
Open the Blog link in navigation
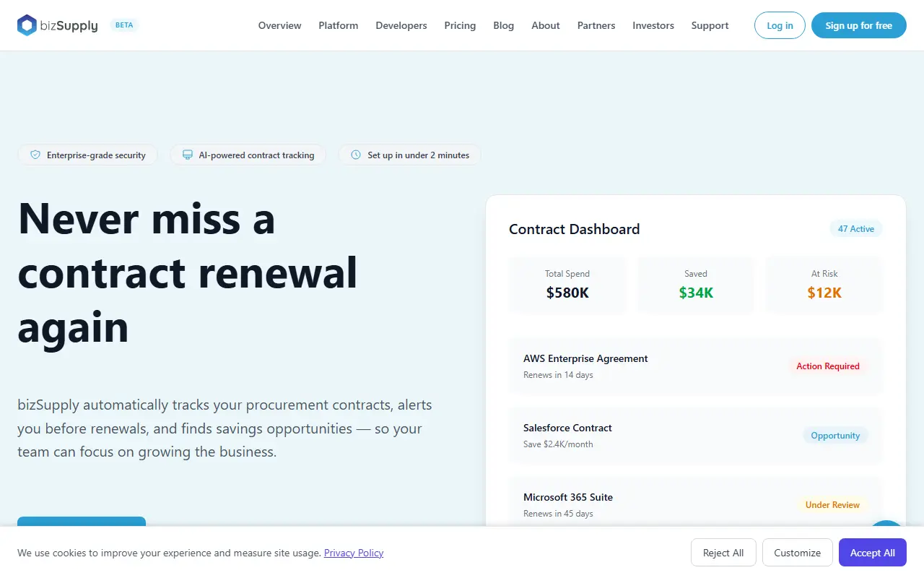pos(504,25)
